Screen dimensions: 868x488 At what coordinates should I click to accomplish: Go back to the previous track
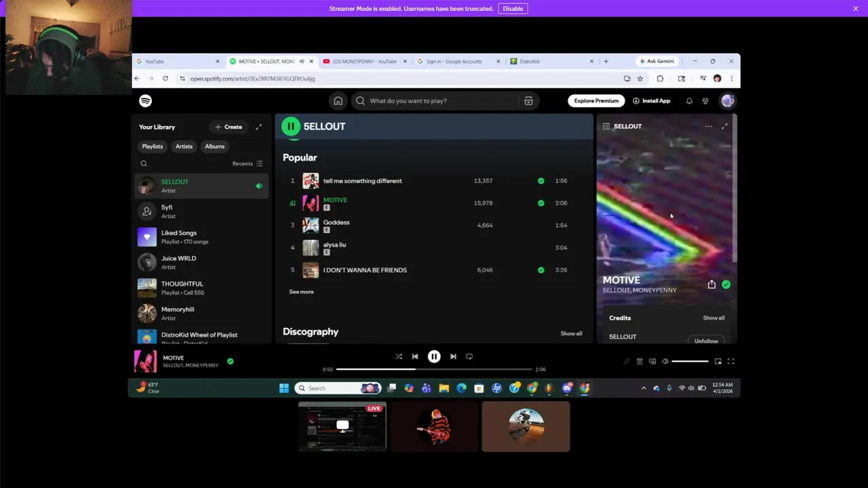point(415,357)
